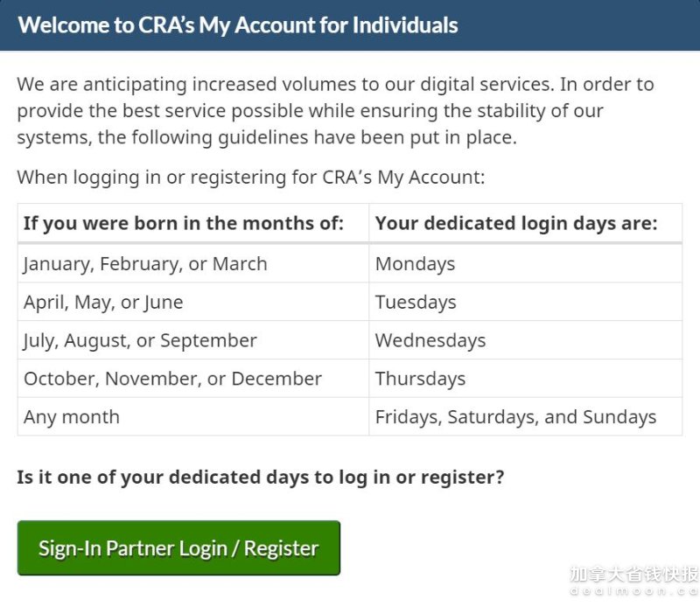Select the 'January, February, or March' cell
The image size is (700, 607).
click(x=193, y=263)
